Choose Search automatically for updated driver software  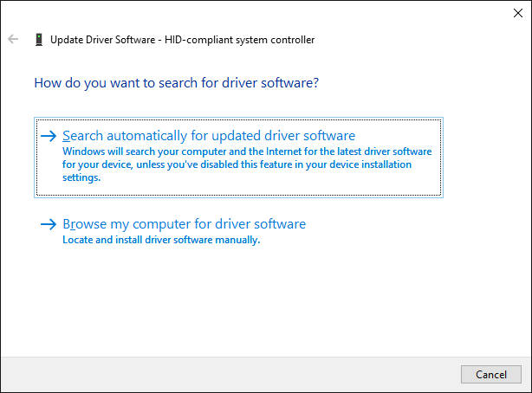click(238, 158)
